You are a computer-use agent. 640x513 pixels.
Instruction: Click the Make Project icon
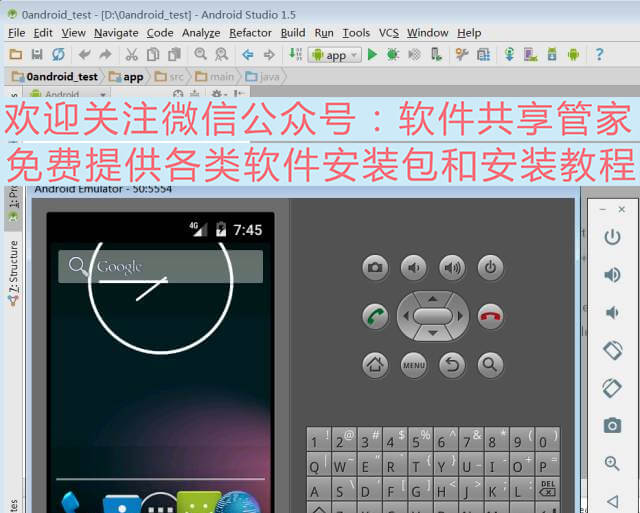pyautogui.click(x=295, y=54)
